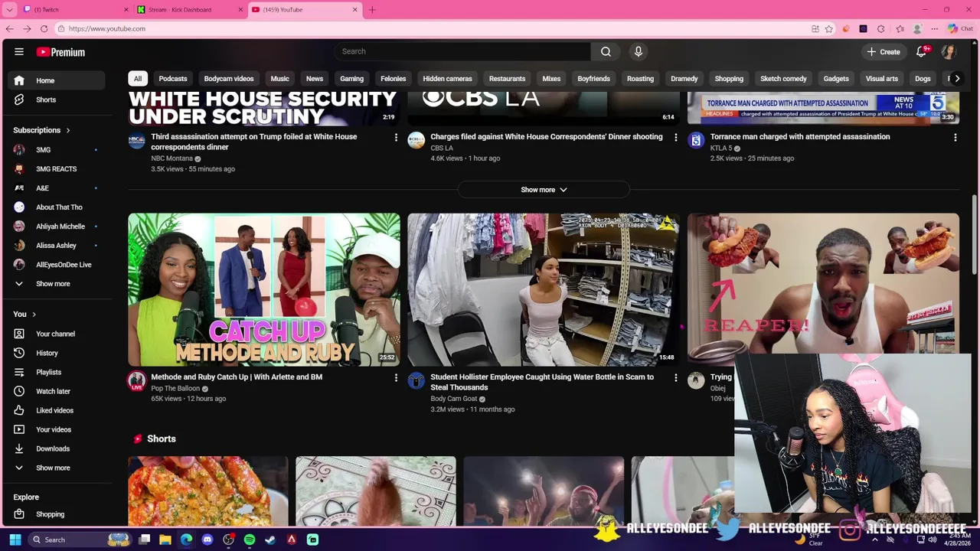The image size is (980, 551).
Task: Select the Gaming category chip
Action: pyautogui.click(x=351, y=79)
